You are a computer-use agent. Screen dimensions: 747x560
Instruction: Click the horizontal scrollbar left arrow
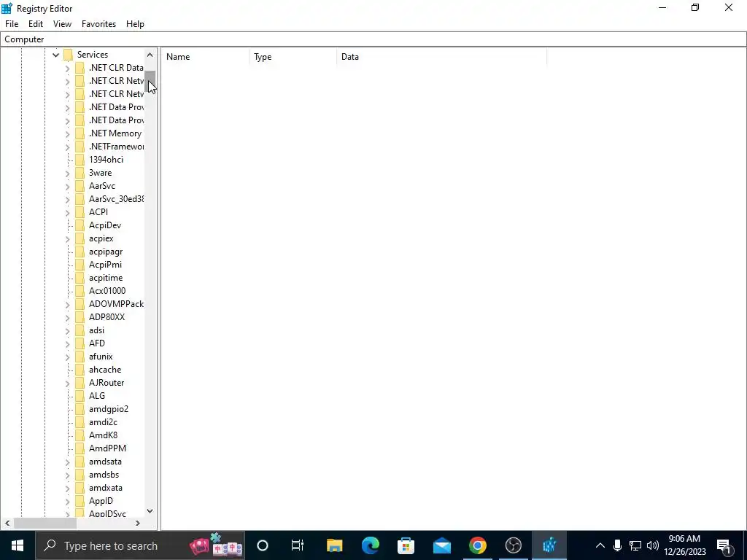point(7,524)
